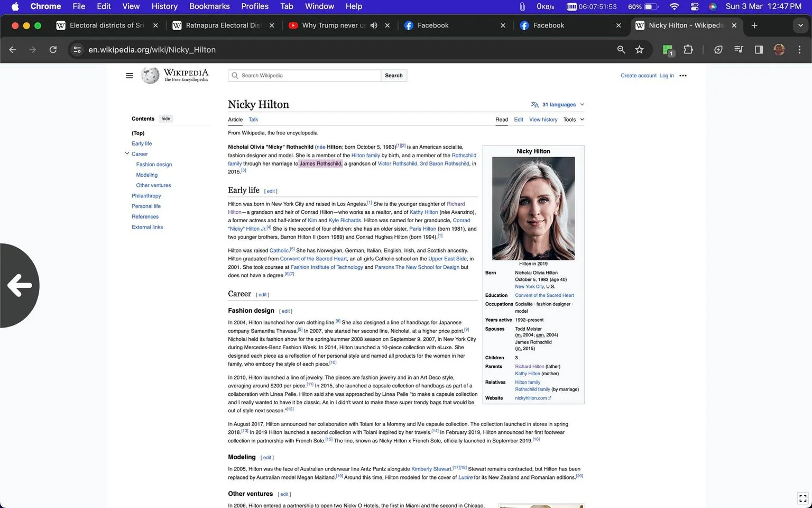Click the green extension icon with badge
812x508 pixels.
(668, 50)
